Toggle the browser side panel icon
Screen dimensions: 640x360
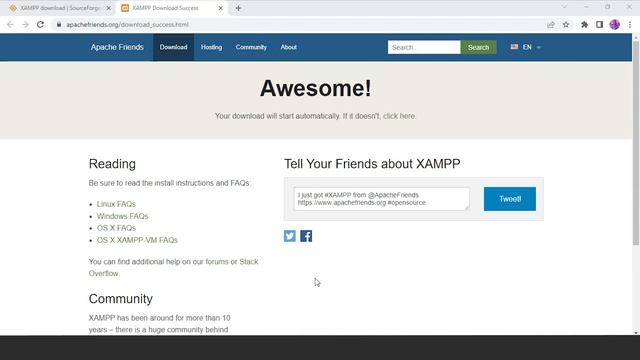(599, 24)
